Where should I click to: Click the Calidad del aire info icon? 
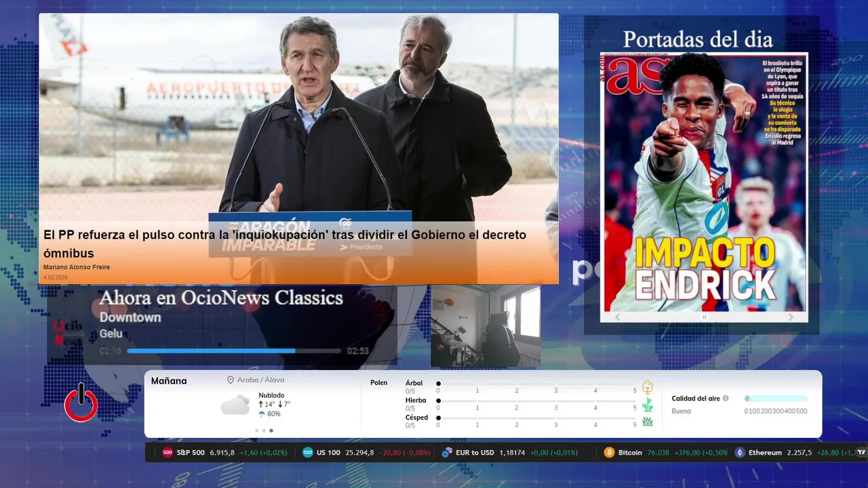726,399
